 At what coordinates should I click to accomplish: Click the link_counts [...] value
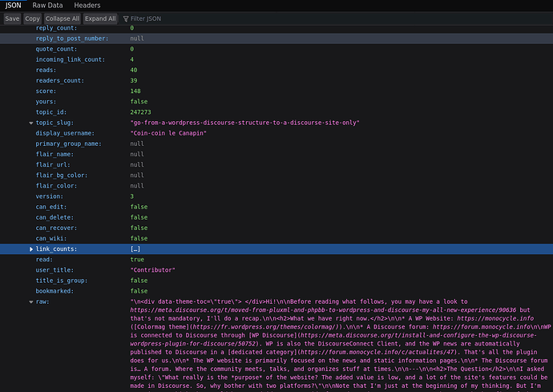pos(135,249)
